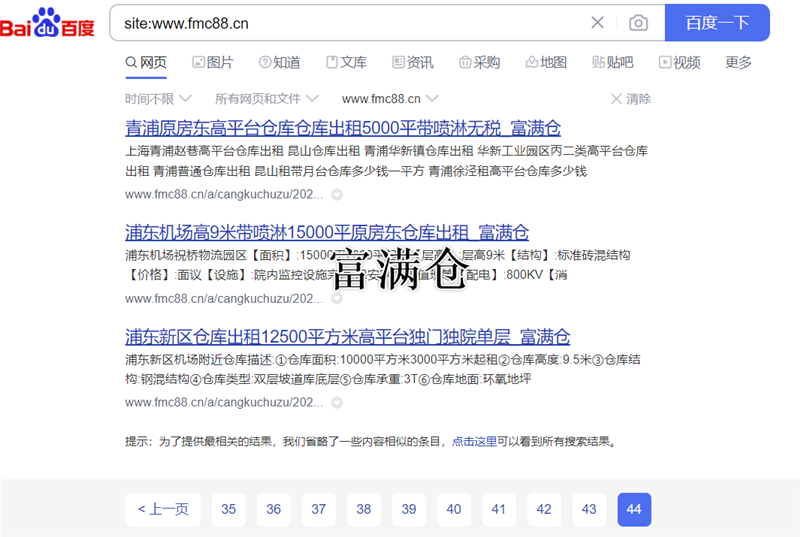800x537 pixels.
Task: Expand the www.fmc88.cn site filter
Action: [389, 99]
